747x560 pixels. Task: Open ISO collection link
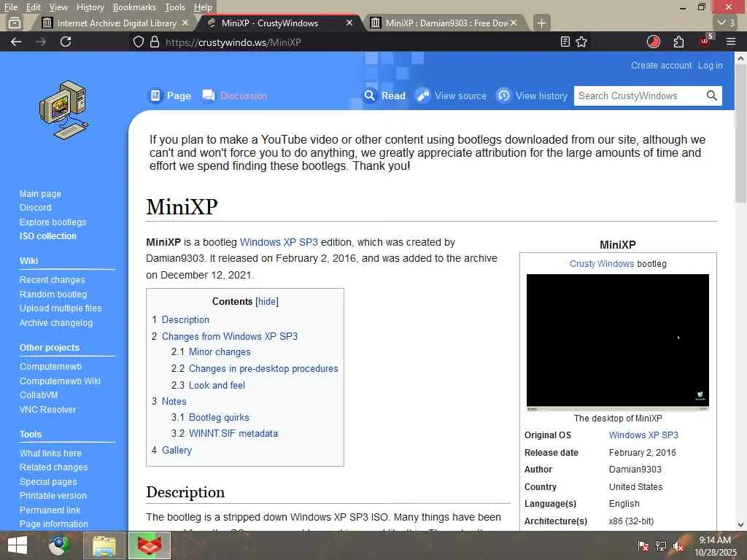tap(47, 236)
